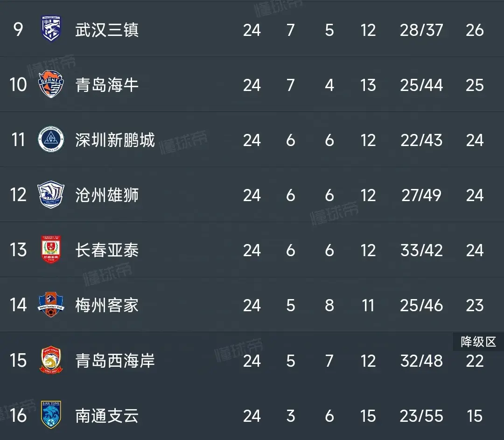Select the 青岛海牛 team name
This screenshot has height=440, width=504.
107,85
